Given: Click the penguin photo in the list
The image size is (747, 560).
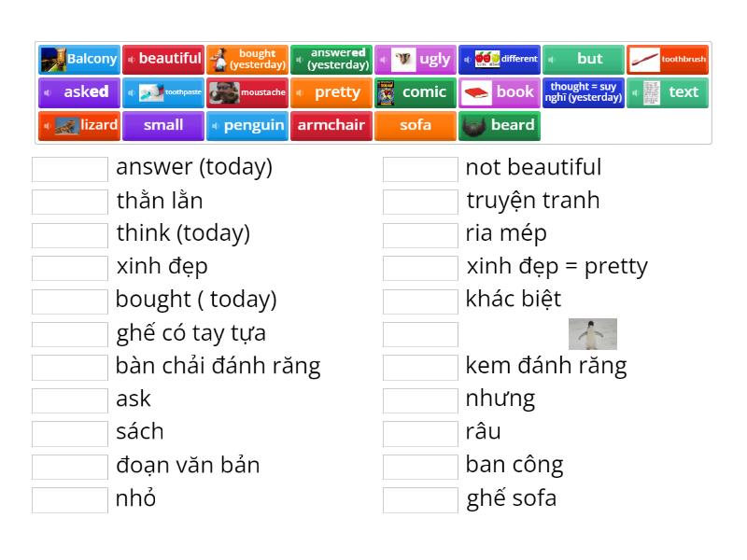Looking at the screenshot, I should (592, 333).
